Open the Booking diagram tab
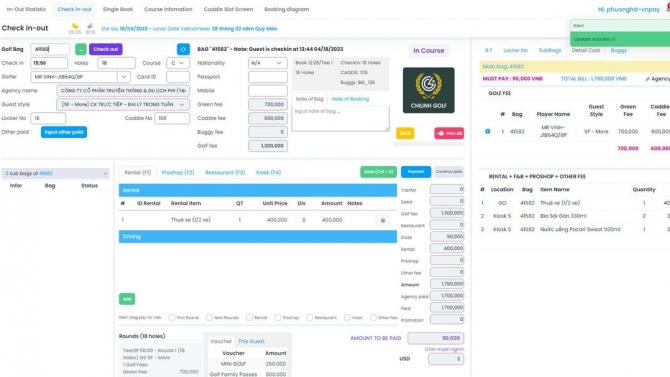The image size is (670, 377). pos(287,9)
